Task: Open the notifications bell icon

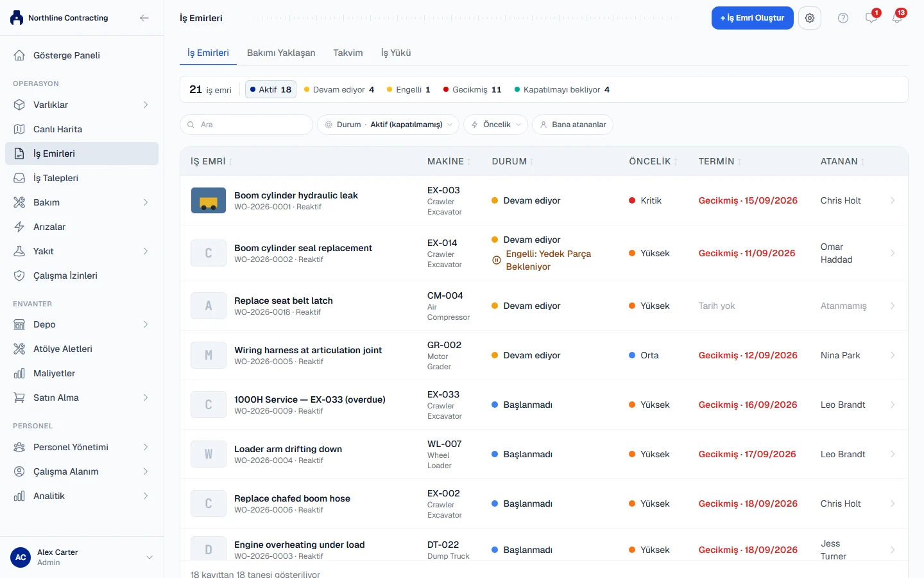Action: click(x=897, y=18)
